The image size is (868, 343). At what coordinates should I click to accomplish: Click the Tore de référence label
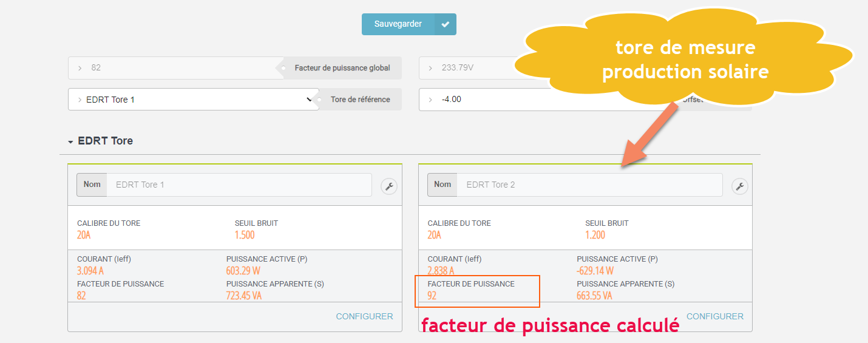pyautogui.click(x=361, y=100)
